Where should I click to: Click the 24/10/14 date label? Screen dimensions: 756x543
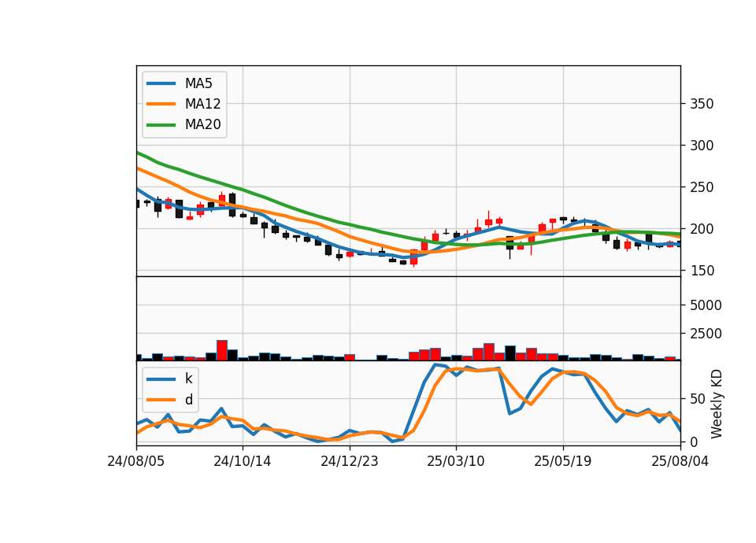click(x=243, y=461)
